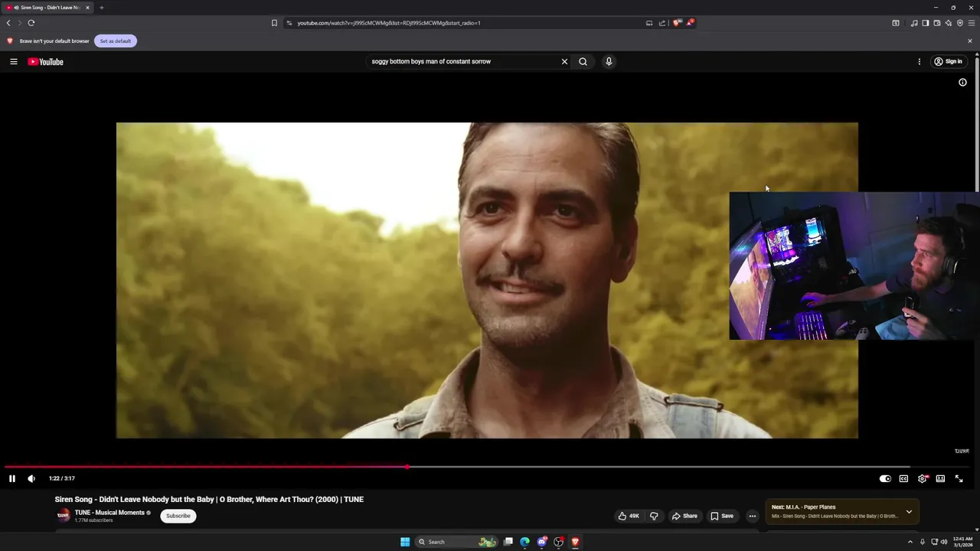Set Brave as default browser
Viewport: 980px width, 551px height.
pos(116,41)
